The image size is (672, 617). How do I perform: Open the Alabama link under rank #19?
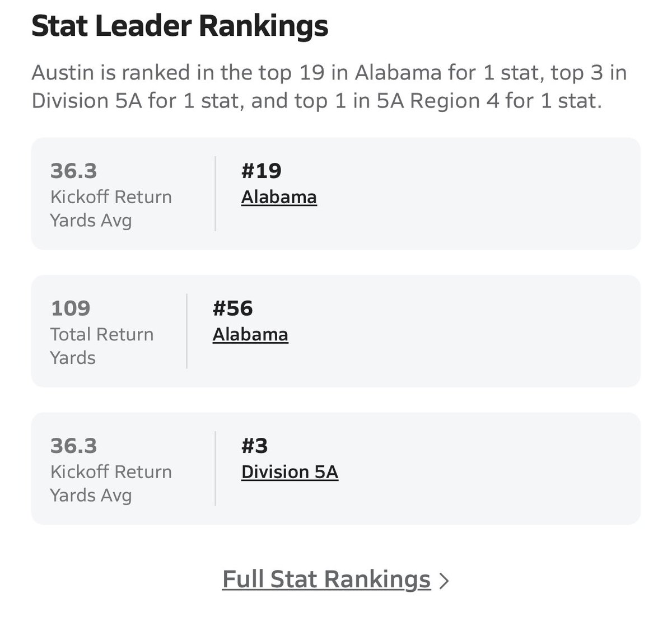click(279, 197)
